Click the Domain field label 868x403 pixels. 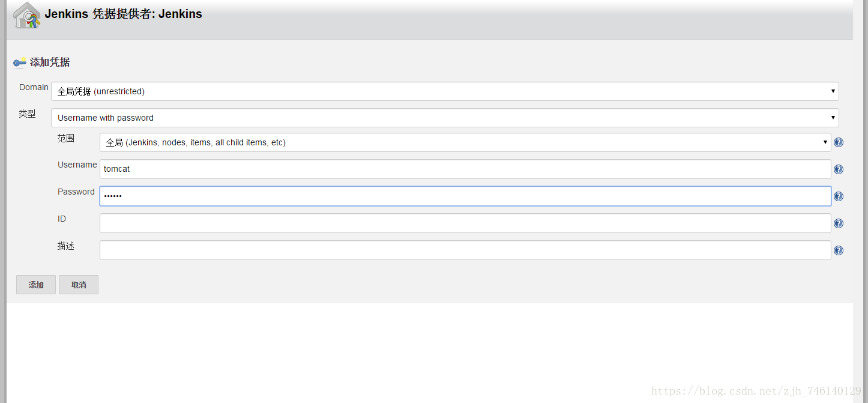tap(34, 87)
